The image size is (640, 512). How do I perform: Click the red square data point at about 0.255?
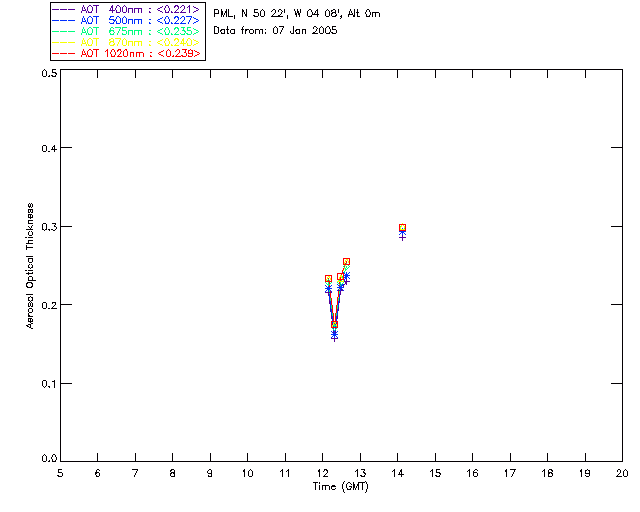tap(347, 261)
